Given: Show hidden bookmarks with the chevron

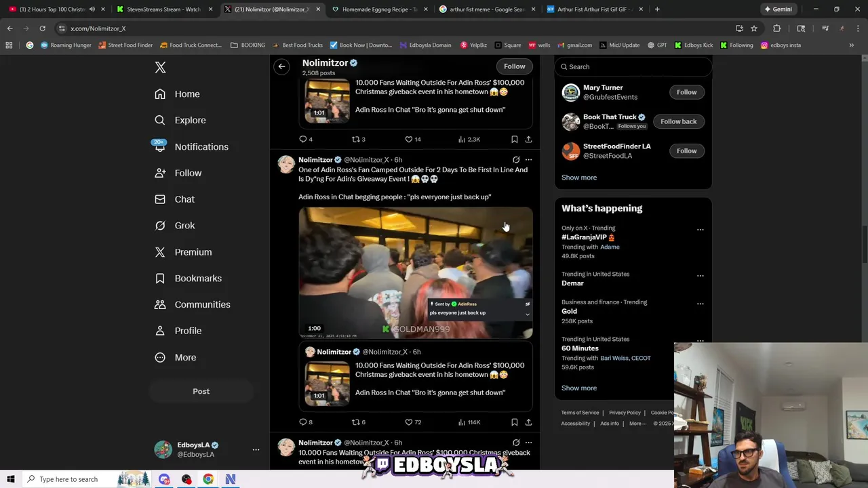Looking at the screenshot, I should (x=851, y=45).
